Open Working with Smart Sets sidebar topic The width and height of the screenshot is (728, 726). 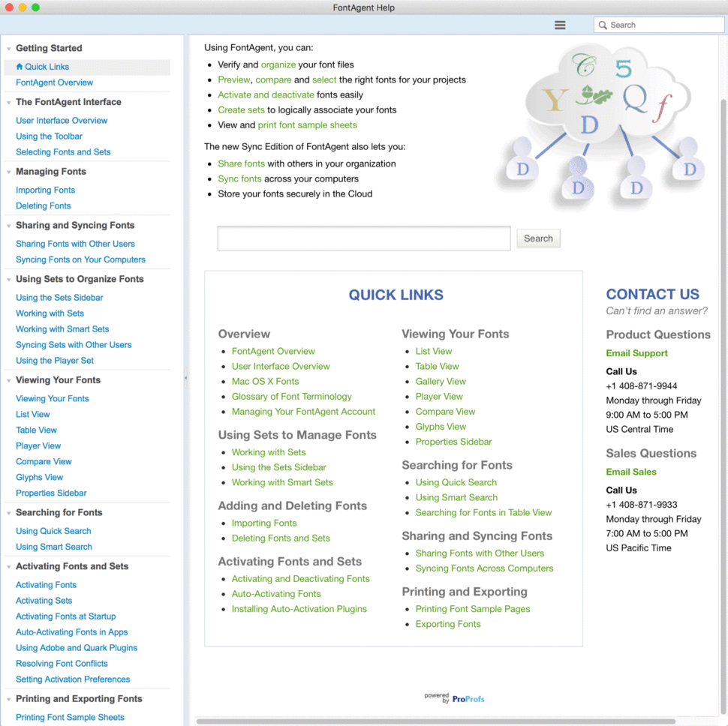pyautogui.click(x=62, y=329)
